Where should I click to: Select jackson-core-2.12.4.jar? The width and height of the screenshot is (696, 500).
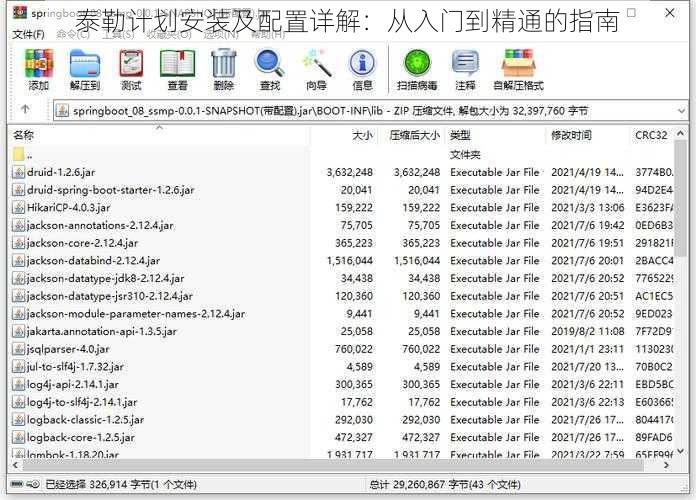[82, 243]
